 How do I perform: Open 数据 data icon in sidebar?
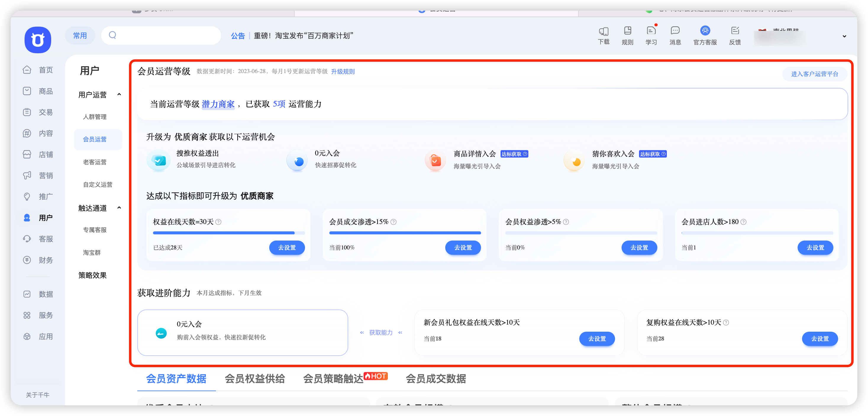tap(27, 294)
